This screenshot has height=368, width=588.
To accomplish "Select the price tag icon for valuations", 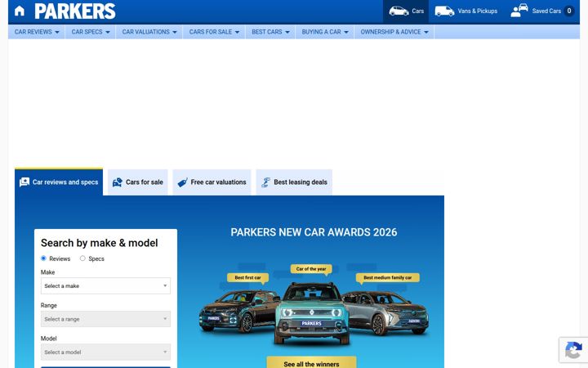I will coord(182,182).
